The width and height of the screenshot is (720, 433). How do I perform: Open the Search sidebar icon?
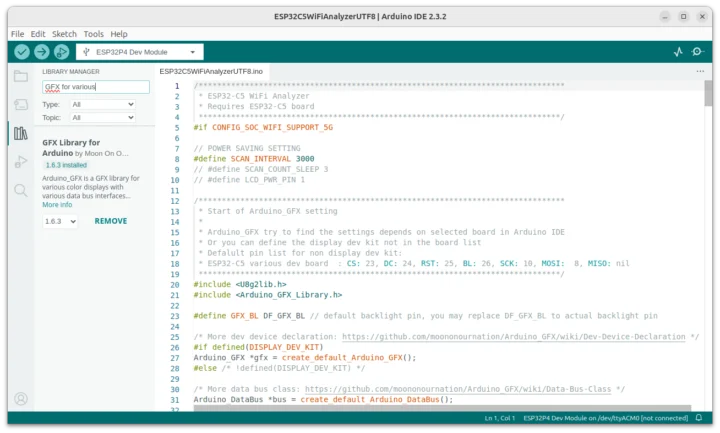tap(20, 190)
